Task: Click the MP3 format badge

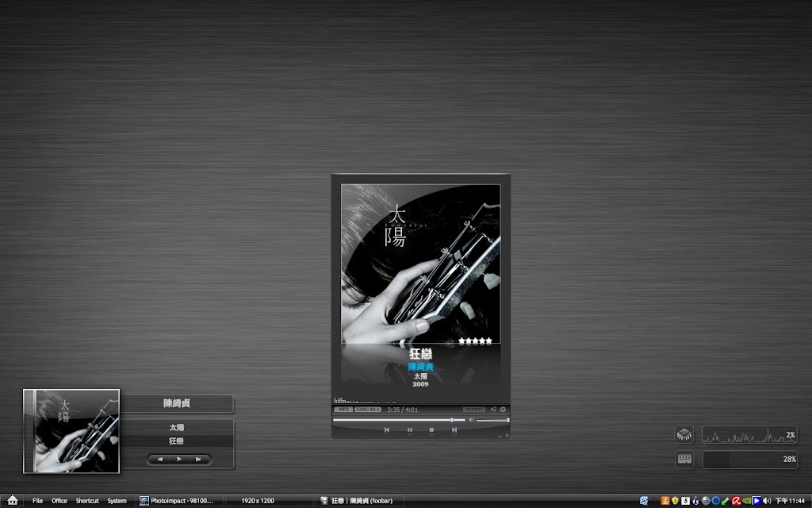Action: [343, 410]
